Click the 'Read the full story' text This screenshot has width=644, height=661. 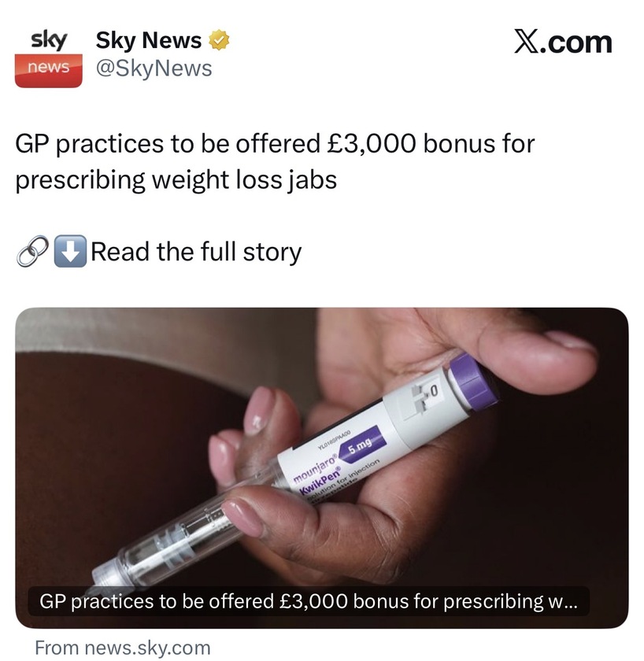pyautogui.click(x=196, y=252)
